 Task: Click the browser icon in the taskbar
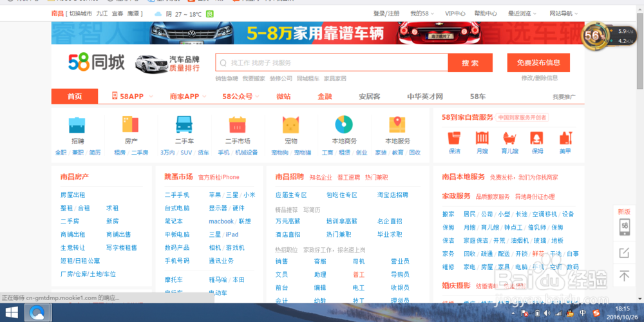tap(38, 314)
